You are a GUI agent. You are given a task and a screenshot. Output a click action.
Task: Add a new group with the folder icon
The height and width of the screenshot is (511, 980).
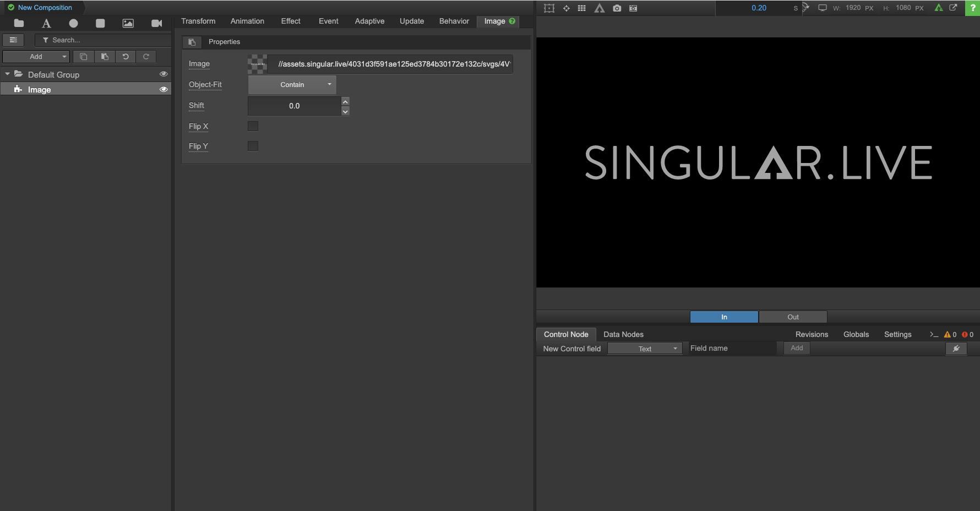pos(19,23)
